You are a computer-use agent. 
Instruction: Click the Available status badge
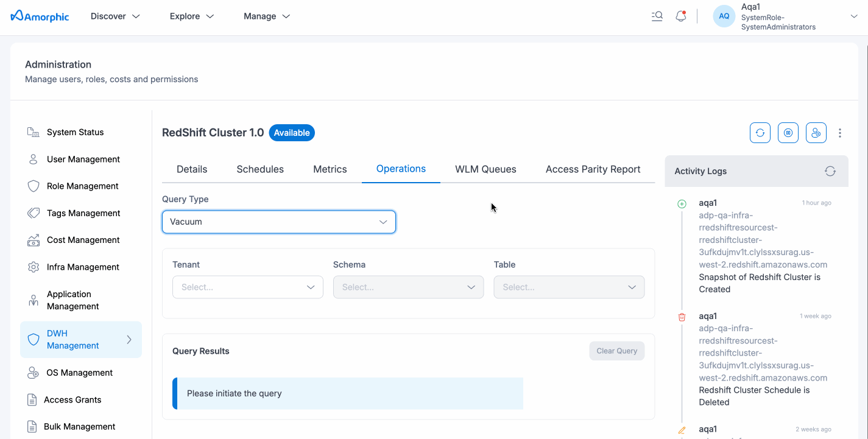click(292, 133)
